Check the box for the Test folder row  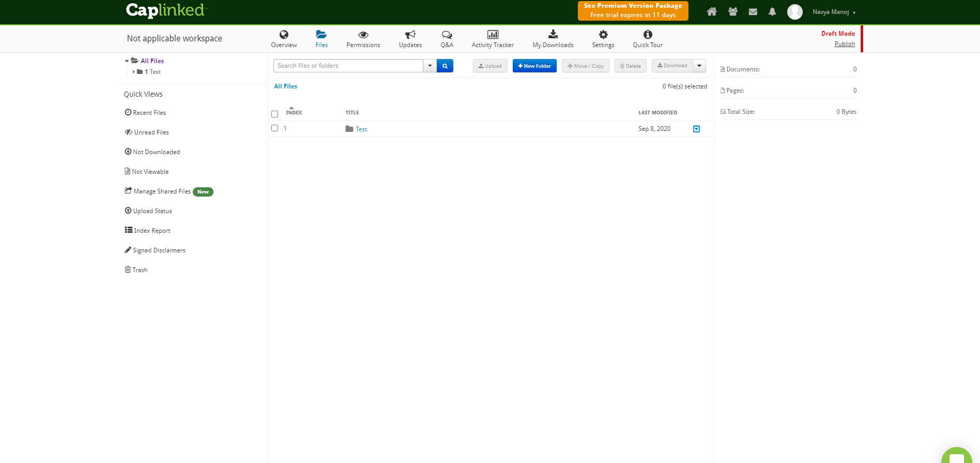pyautogui.click(x=275, y=128)
